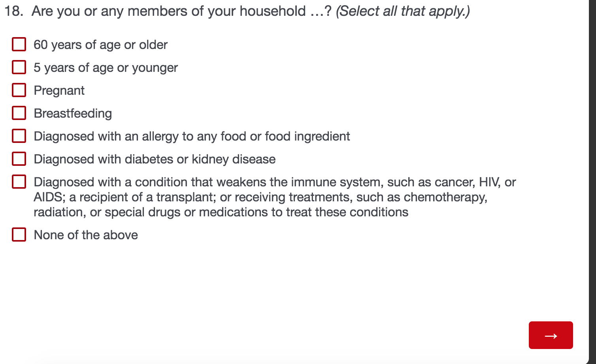The height and width of the screenshot is (364, 596).
Task: Click the "diabetes or kidney disease" label text
Action: (155, 159)
